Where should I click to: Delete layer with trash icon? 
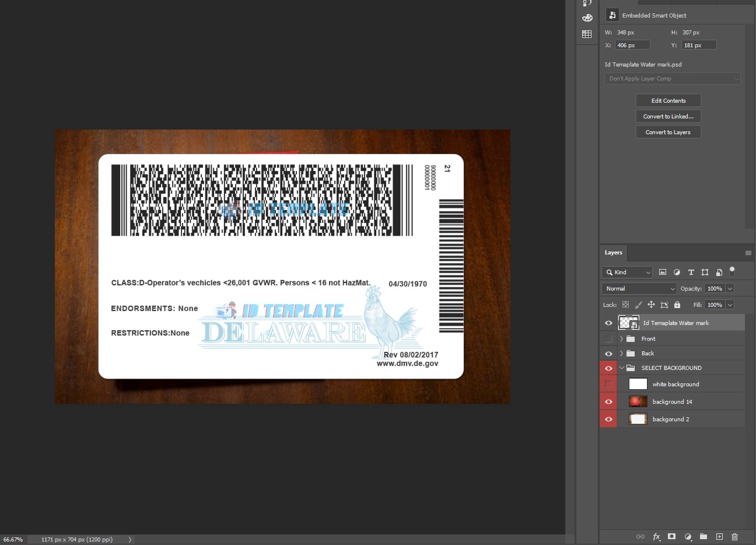[734, 536]
